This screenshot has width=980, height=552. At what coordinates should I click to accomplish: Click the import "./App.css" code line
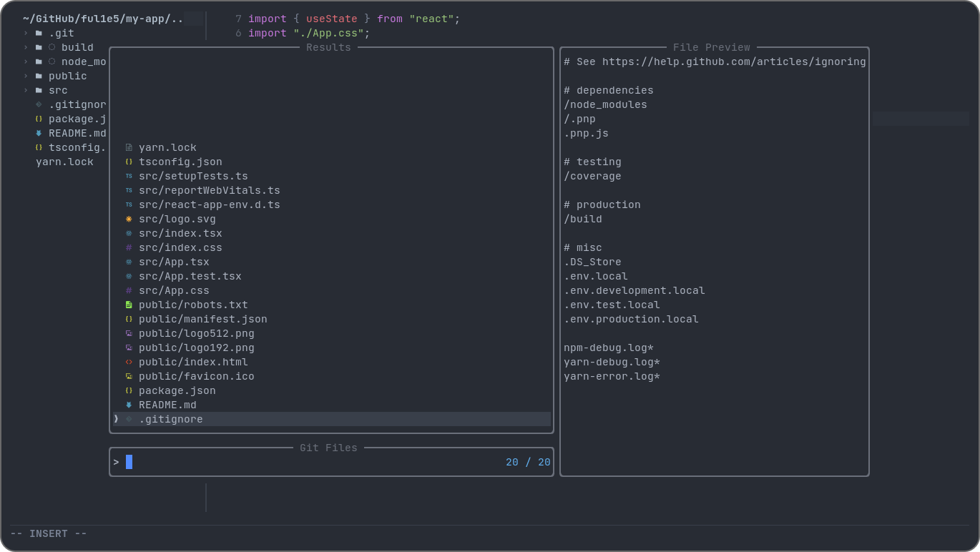(309, 33)
